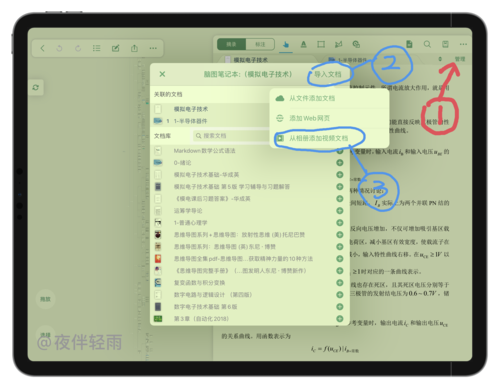Select the hand pointer tool
The image size is (500, 389).
pos(286,44)
